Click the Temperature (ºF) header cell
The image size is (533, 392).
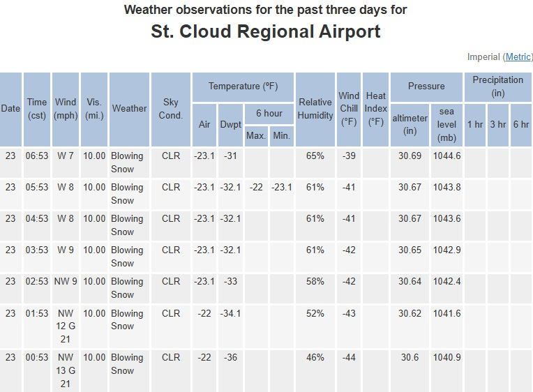(243, 86)
